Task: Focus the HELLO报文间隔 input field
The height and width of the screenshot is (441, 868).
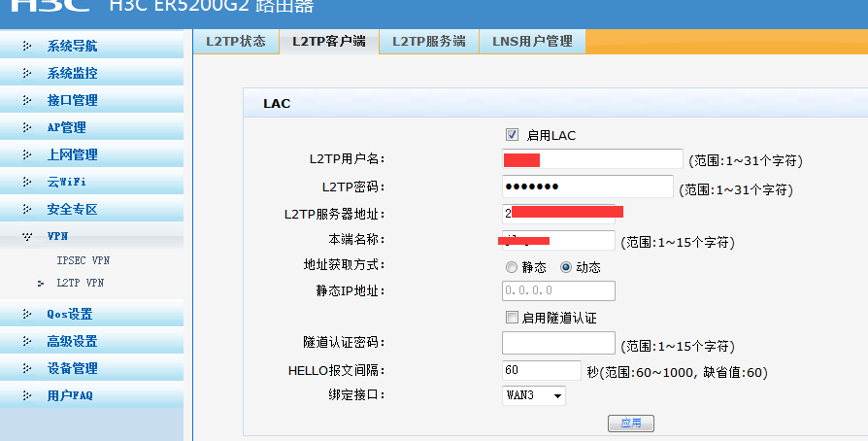Action: coord(542,370)
